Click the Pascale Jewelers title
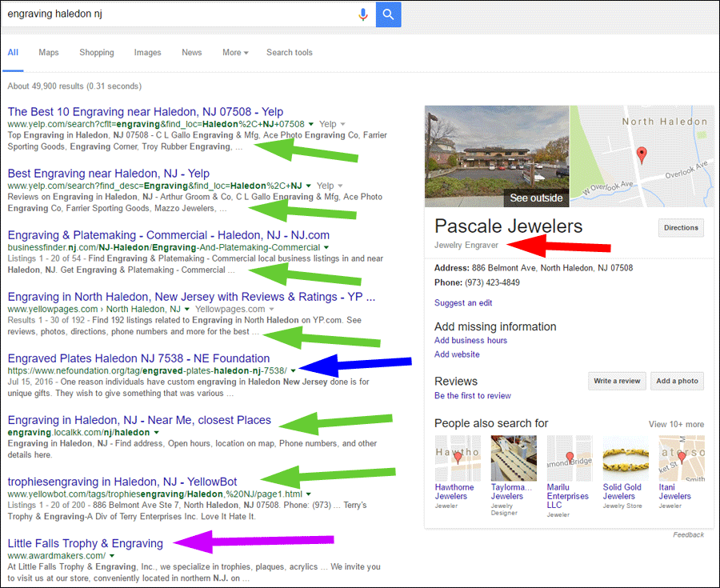Image resolution: width=720 pixels, height=588 pixels. 508,226
